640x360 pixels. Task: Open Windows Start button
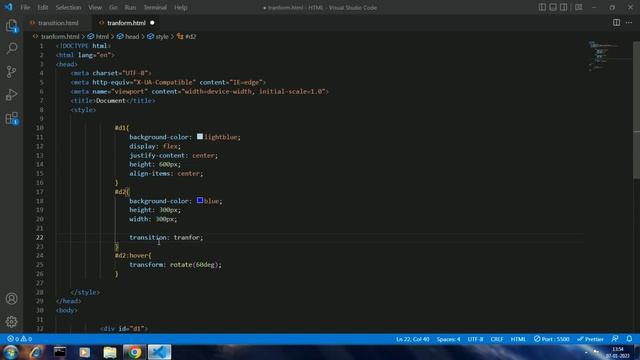click(10, 352)
